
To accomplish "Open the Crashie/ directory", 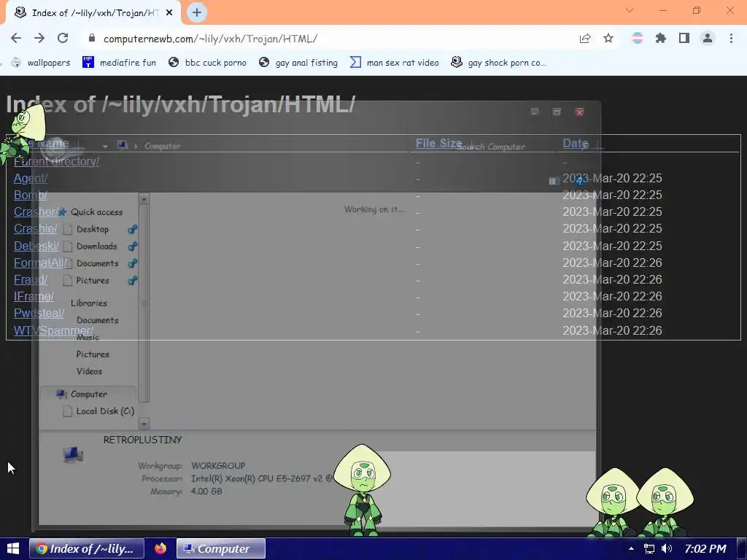I will pyautogui.click(x=35, y=228).
